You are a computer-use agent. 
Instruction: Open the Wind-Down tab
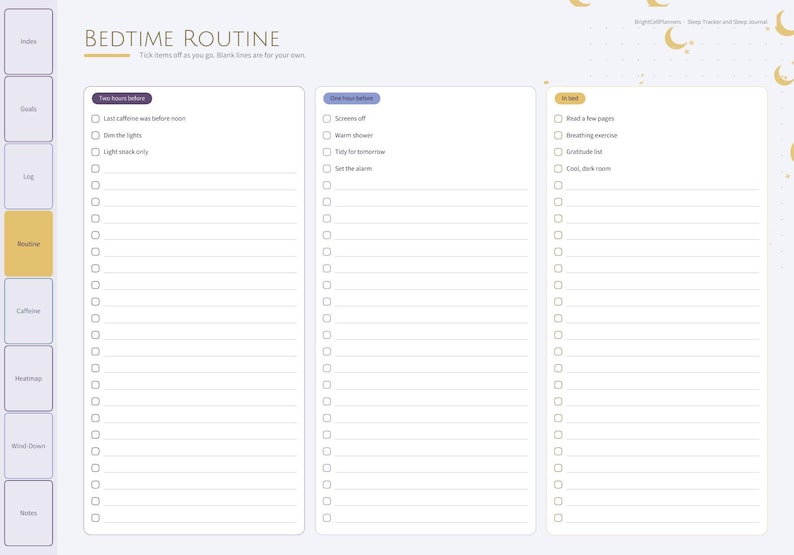click(x=28, y=446)
